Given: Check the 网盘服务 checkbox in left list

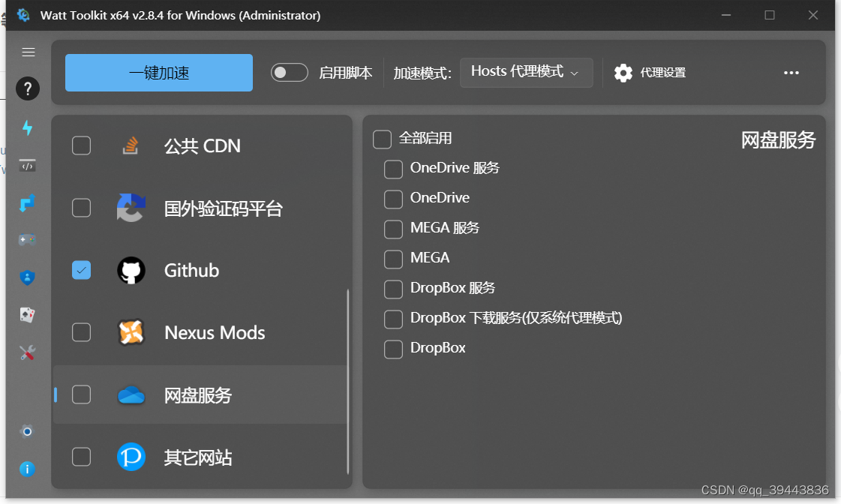Looking at the screenshot, I should [82, 394].
